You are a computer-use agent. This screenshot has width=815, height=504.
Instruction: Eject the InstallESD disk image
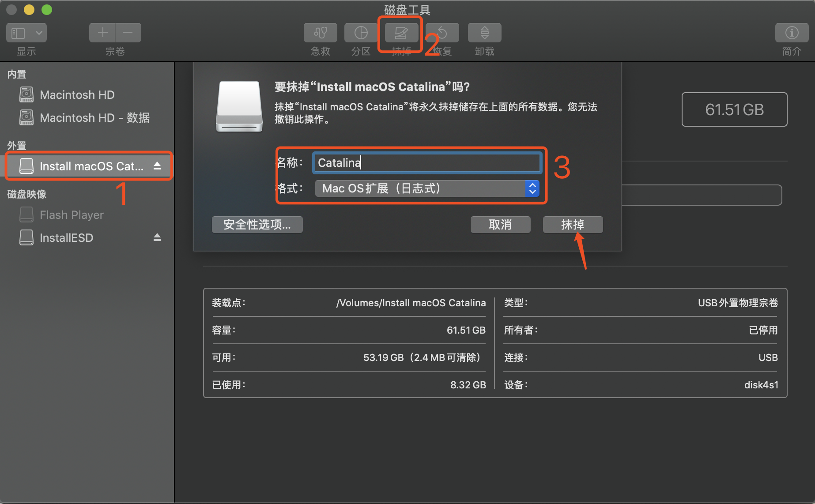pyautogui.click(x=157, y=237)
